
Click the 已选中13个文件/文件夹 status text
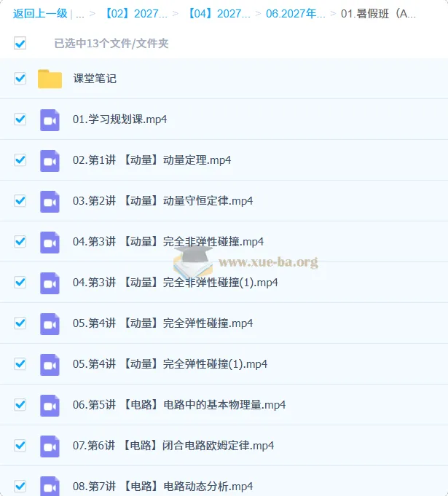pyautogui.click(x=111, y=44)
